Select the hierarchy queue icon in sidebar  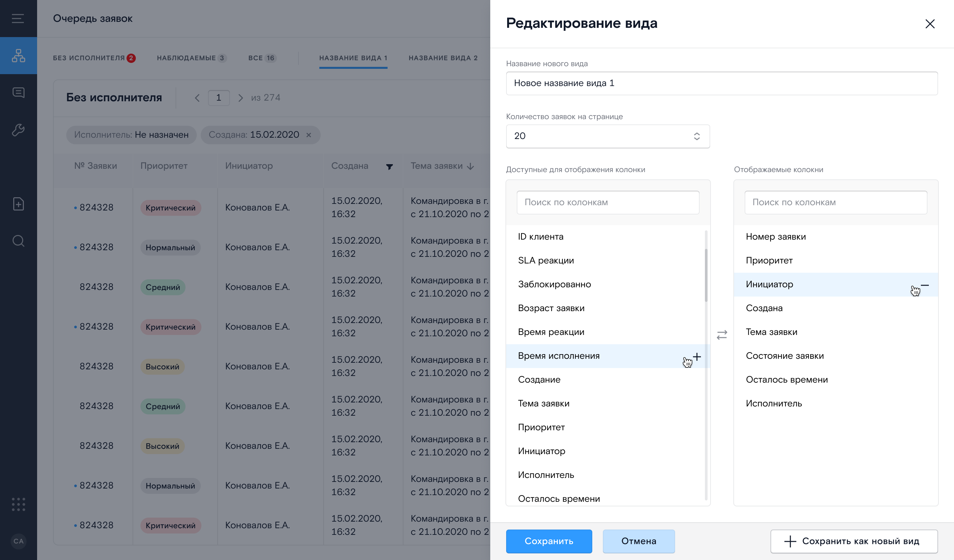click(x=18, y=56)
